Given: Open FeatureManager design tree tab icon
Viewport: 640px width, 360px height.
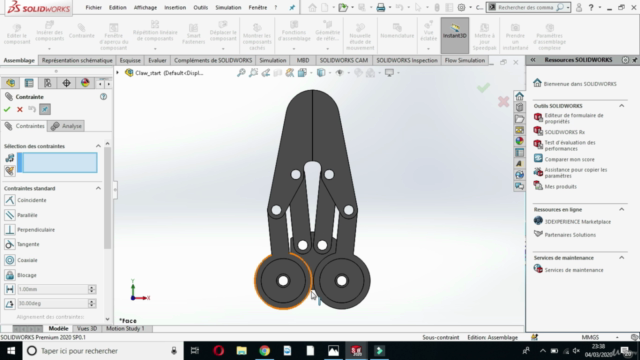Looking at the screenshot, I should coord(10,83).
